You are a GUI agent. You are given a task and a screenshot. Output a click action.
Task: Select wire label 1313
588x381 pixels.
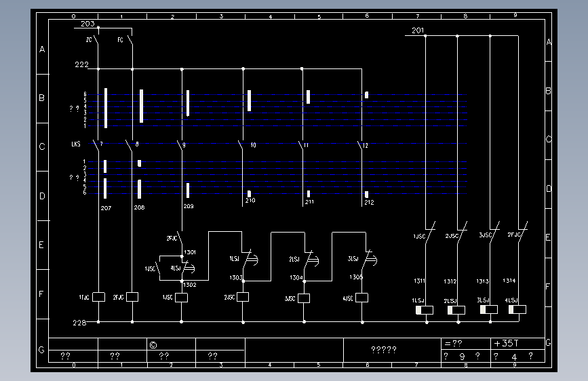point(483,281)
